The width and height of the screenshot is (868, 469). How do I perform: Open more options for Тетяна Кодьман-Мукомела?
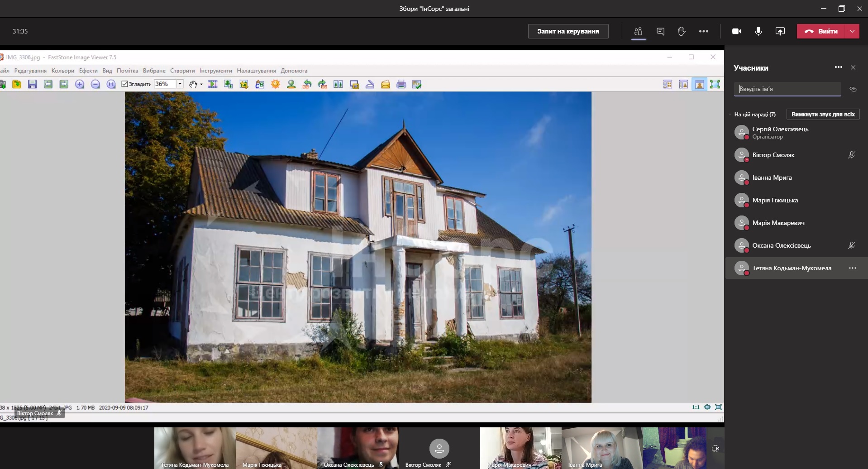(852, 268)
